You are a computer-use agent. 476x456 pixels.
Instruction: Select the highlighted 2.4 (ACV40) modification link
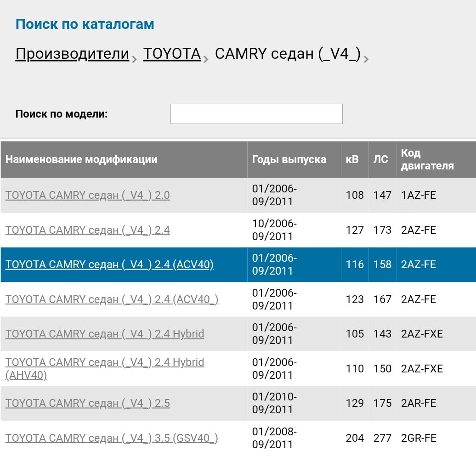[109, 265]
